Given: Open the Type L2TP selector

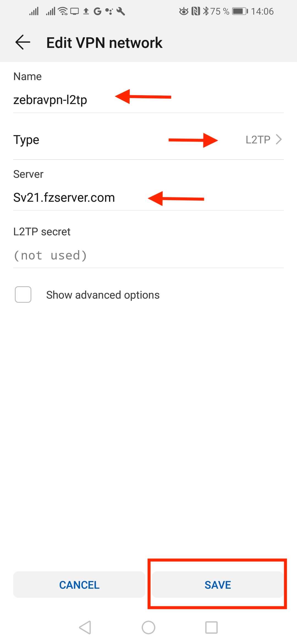Looking at the screenshot, I should [148, 140].
